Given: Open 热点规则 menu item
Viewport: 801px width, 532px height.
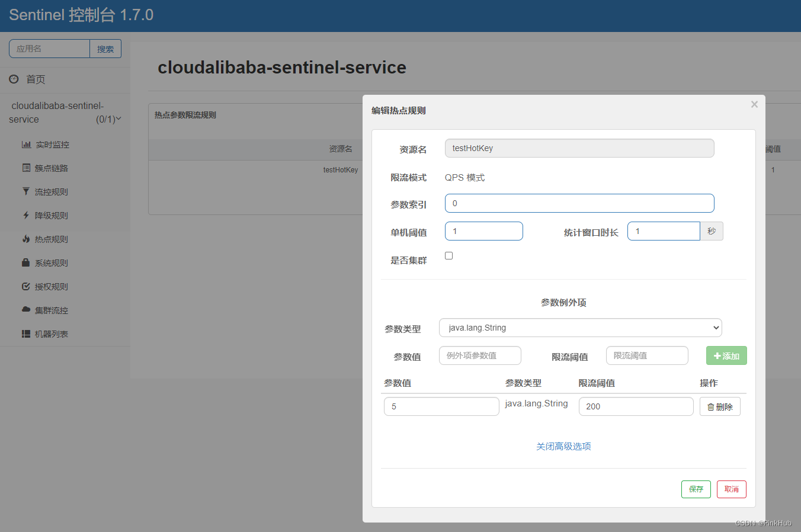Looking at the screenshot, I should [52, 239].
